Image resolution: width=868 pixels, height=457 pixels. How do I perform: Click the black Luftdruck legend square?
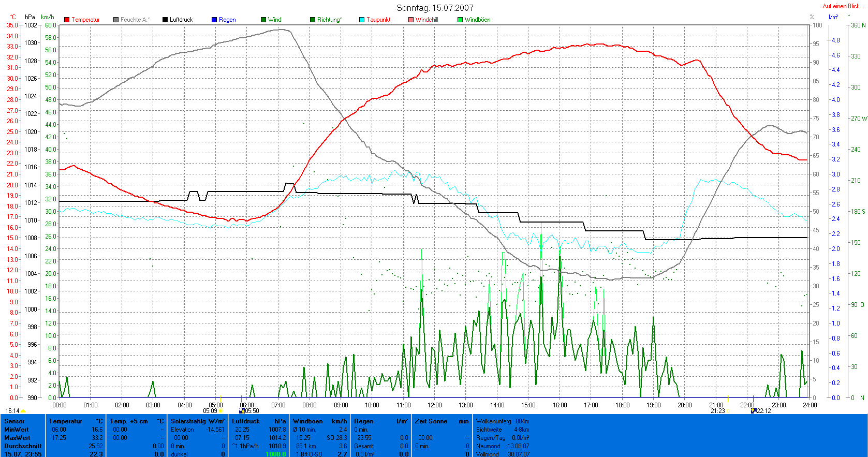coord(165,20)
